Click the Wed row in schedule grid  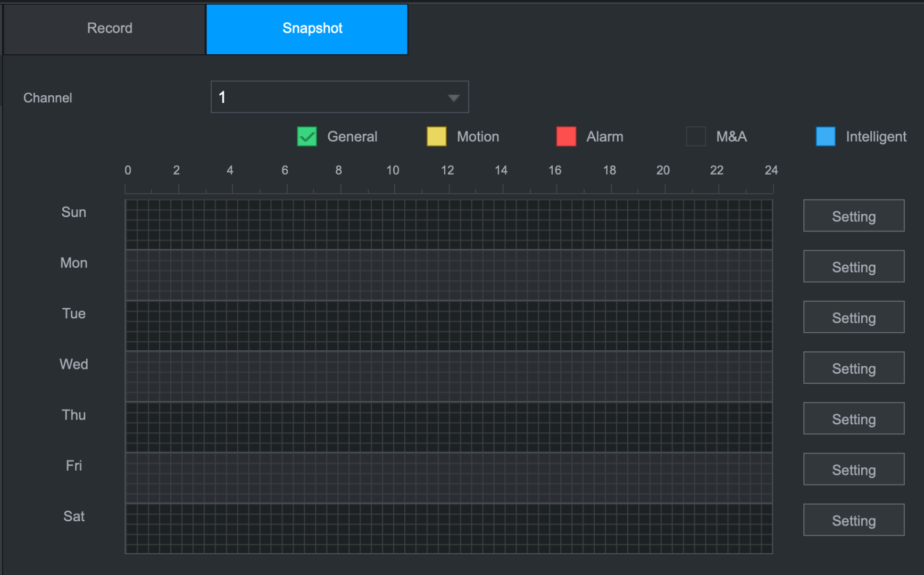(x=448, y=376)
